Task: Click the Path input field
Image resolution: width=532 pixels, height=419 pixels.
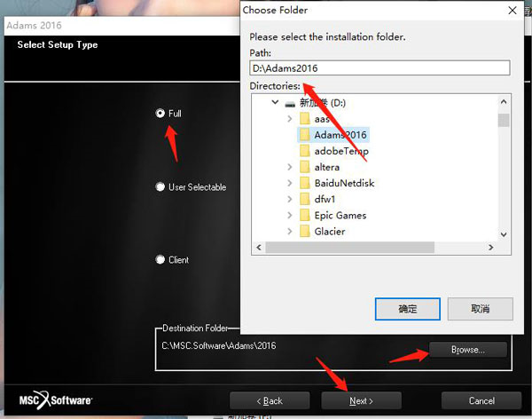Action: click(x=379, y=68)
